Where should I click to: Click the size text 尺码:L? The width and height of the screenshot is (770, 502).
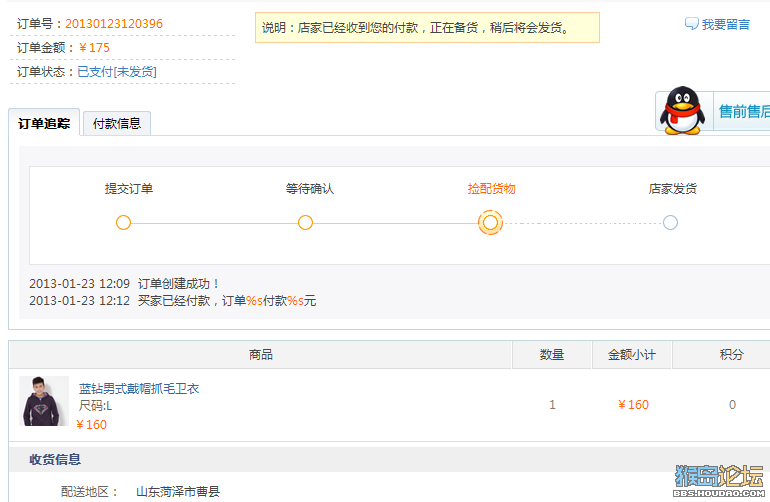(95, 406)
